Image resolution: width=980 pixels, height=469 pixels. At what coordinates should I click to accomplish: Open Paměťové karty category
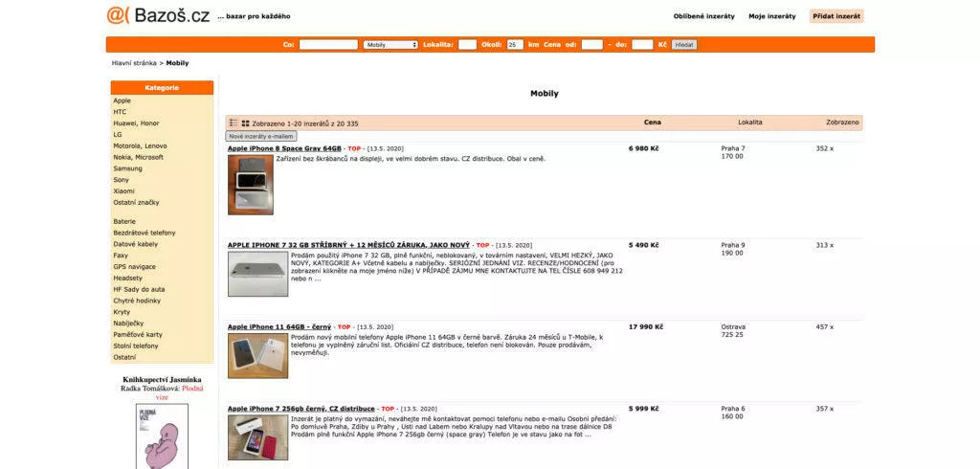(138, 335)
